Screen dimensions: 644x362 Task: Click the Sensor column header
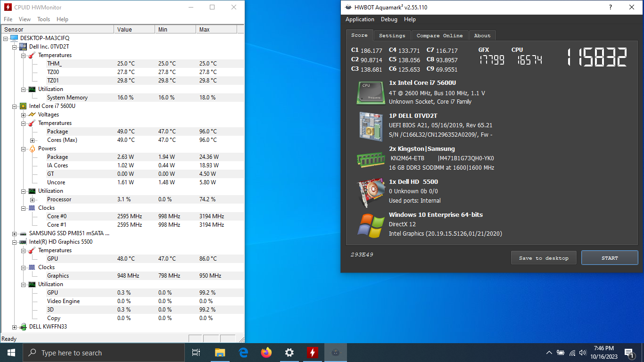(57, 29)
